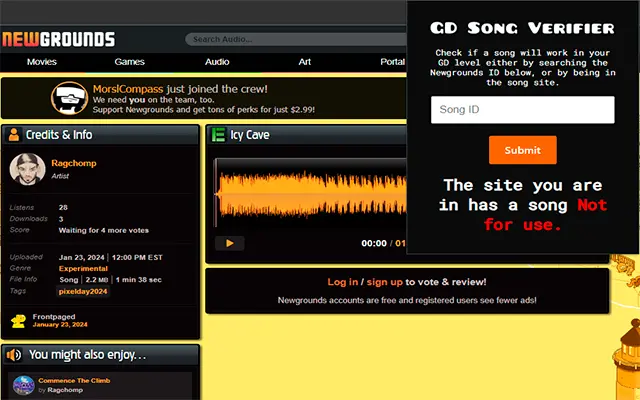The width and height of the screenshot is (640, 400).
Task: Open the Portal menu
Action: [x=392, y=62]
